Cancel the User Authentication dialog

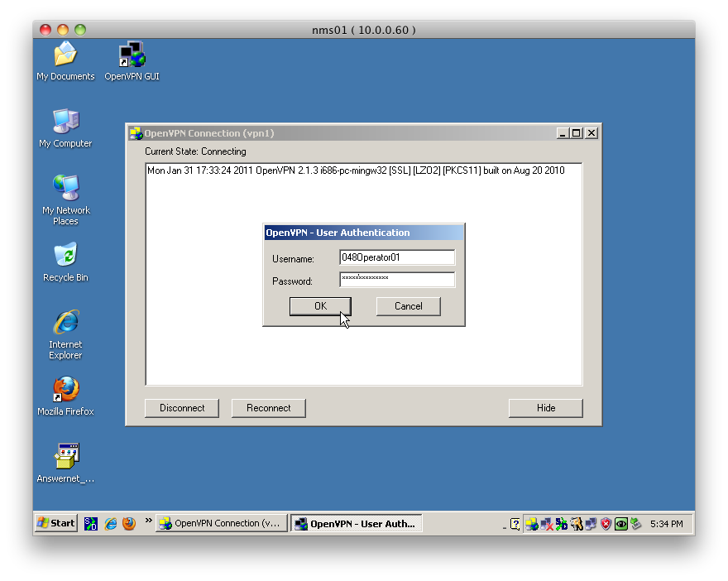408,306
